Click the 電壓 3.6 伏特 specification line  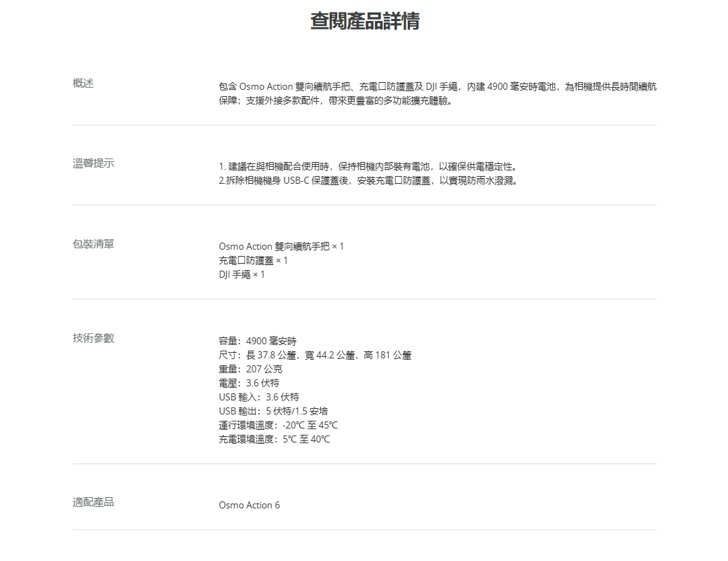pyautogui.click(x=249, y=383)
